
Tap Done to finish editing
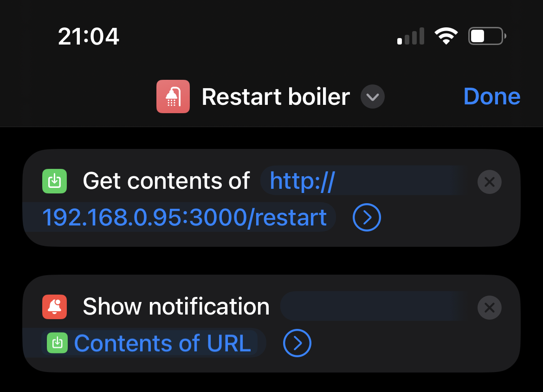[x=491, y=96]
